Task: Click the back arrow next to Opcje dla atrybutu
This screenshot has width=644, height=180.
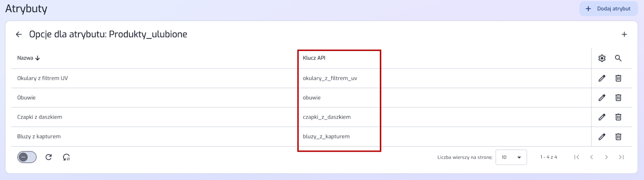Action: [19, 34]
